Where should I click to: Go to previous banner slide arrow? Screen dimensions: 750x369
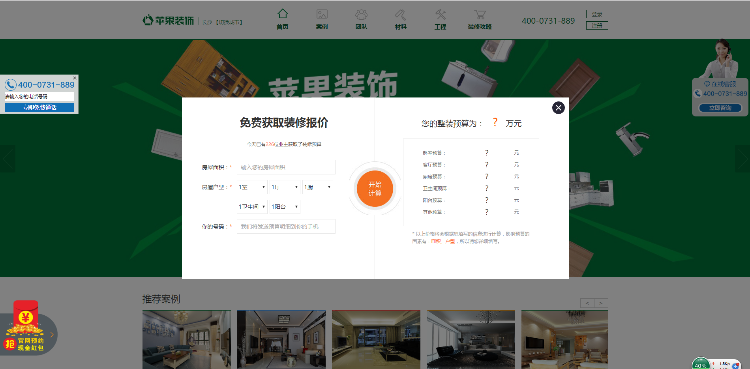pos(7,158)
